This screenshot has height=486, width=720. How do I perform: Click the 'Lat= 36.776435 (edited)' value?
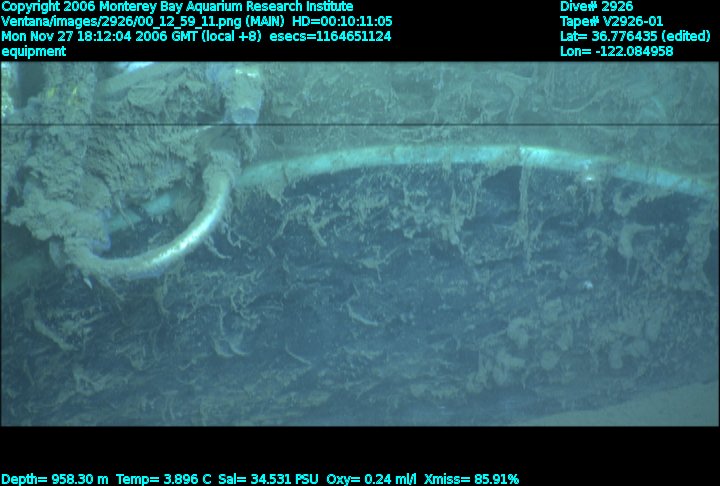pos(635,36)
